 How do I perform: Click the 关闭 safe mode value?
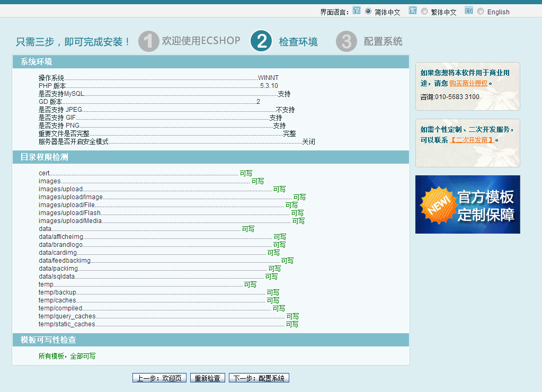coord(309,142)
